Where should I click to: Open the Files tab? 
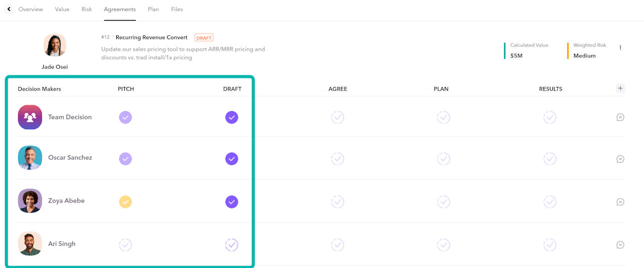[x=177, y=9]
